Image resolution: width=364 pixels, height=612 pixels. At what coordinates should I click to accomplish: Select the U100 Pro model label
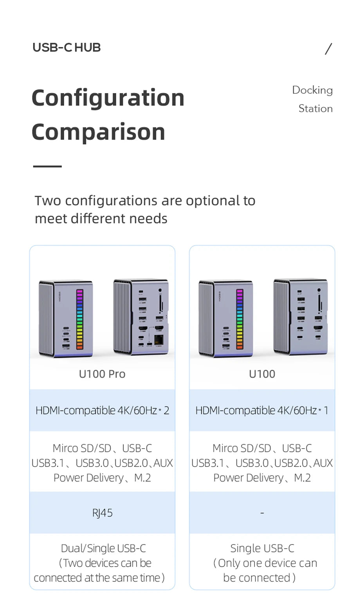click(x=102, y=374)
